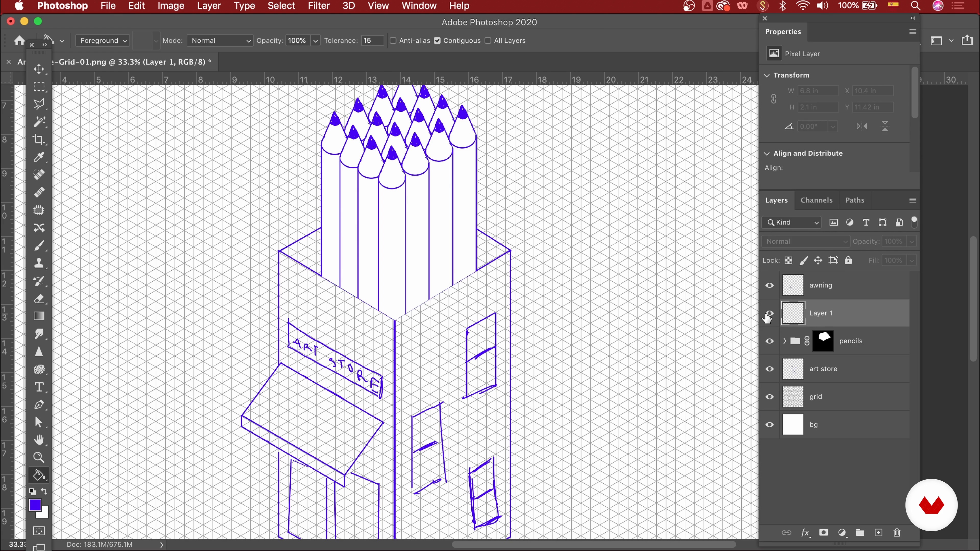Uncheck the Contiguous option
The image size is (980, 551).
[437, 40]
